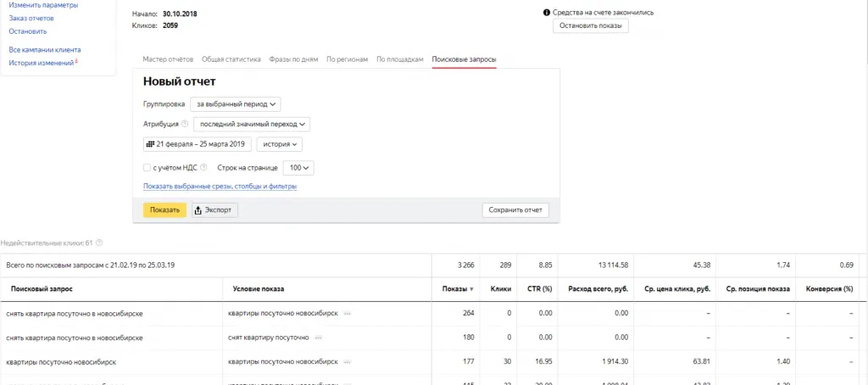Click the Экспорт button
The height and width of the screenshot is (385, 868).
[x=214, y=210]
